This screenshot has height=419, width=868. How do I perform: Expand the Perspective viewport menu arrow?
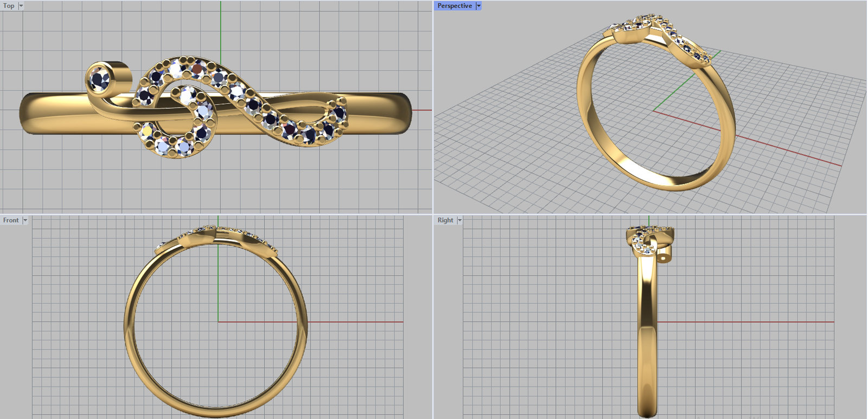tap(478, 6)
